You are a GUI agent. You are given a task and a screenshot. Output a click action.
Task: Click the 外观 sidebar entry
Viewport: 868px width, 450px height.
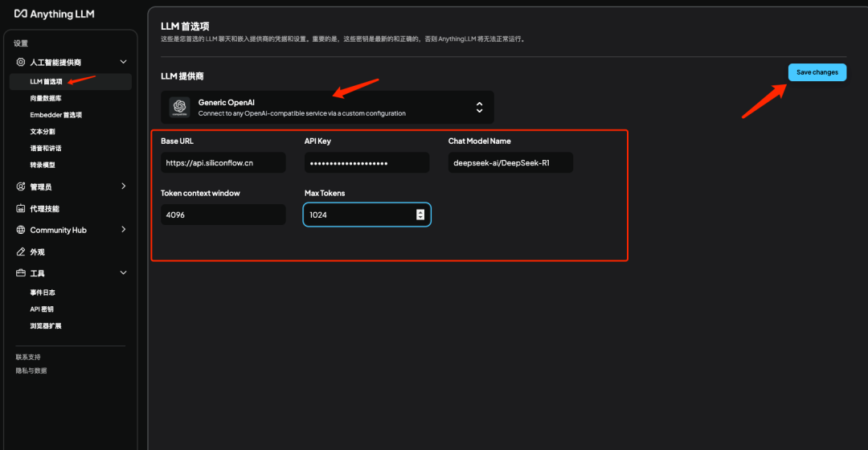point(37,252)
